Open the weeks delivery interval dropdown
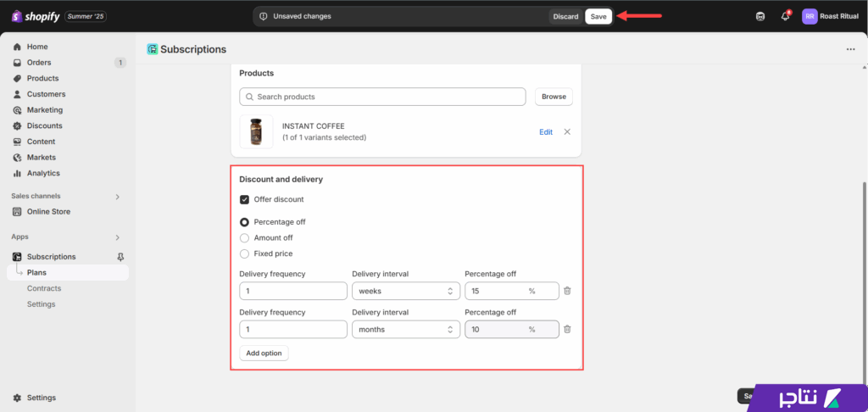Screen dimensions: 868x412 [x=406, y=291]
